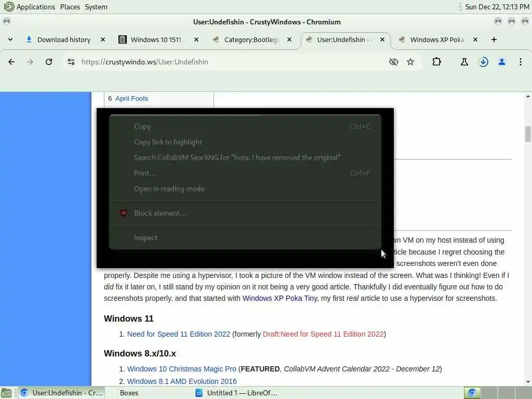Click the Windows 11 section heading
The image size is (532, 399).
[129, 318]
